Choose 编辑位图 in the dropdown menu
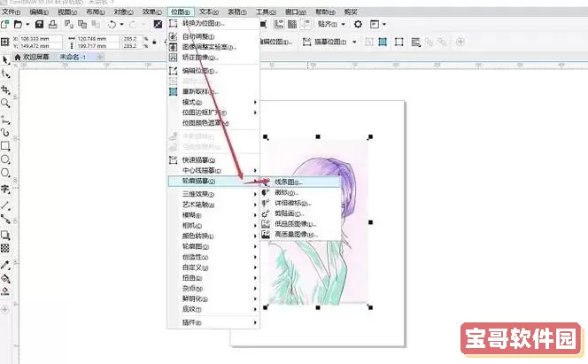This screenshot has width=588, height=364. click(x=213, y=71)
